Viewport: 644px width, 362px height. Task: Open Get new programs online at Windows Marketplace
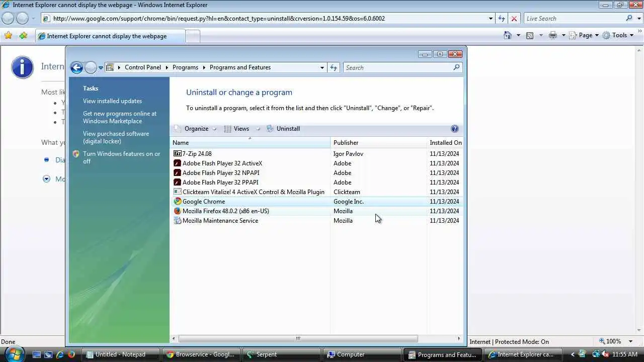click(120, 117)
